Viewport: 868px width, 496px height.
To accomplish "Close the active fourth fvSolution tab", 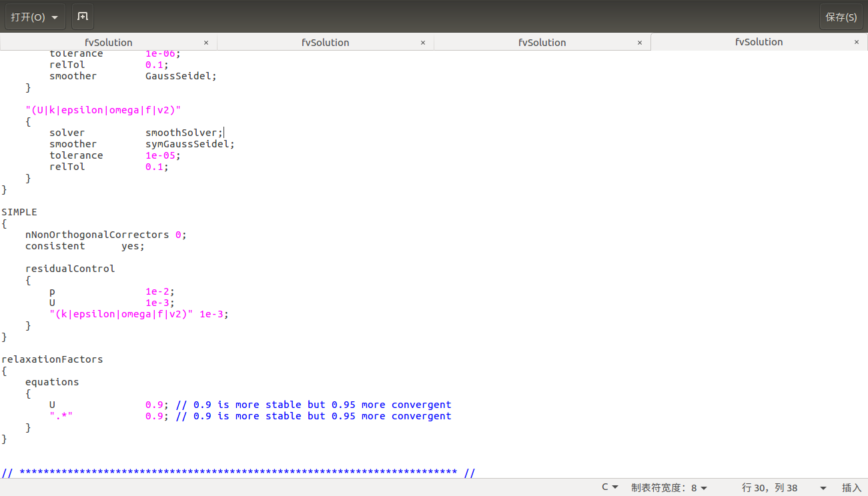I will (x=857, y=42).
